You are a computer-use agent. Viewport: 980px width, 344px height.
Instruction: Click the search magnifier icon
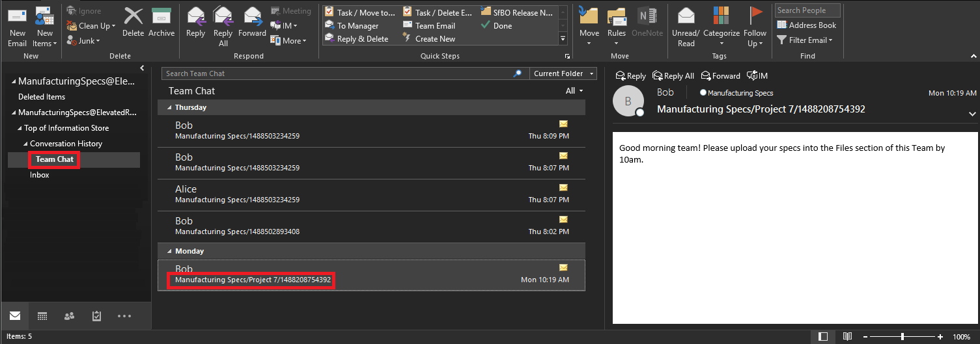point(518,73)
